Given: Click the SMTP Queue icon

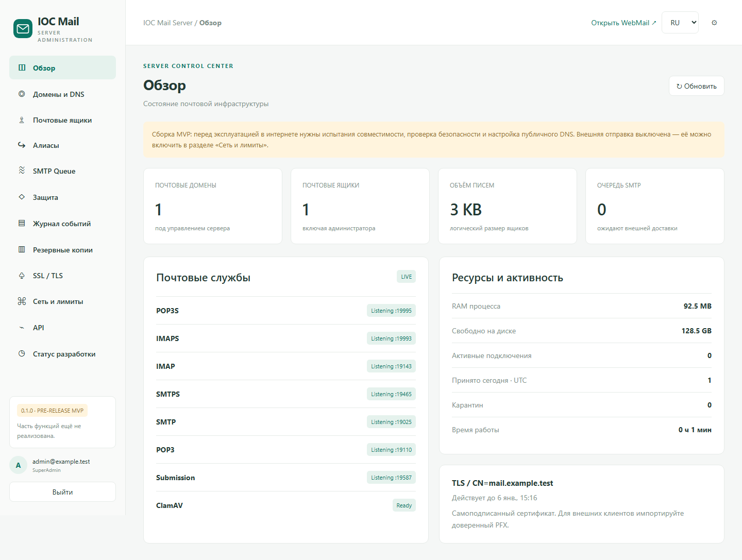Looking at the screenshot, I should (x=22, y=171).
